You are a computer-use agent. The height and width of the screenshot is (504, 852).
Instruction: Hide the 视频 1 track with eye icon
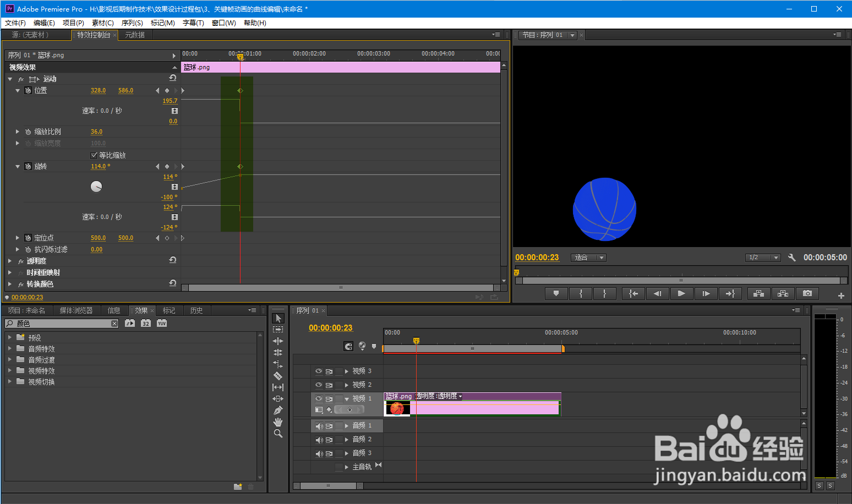click(319, 398)
